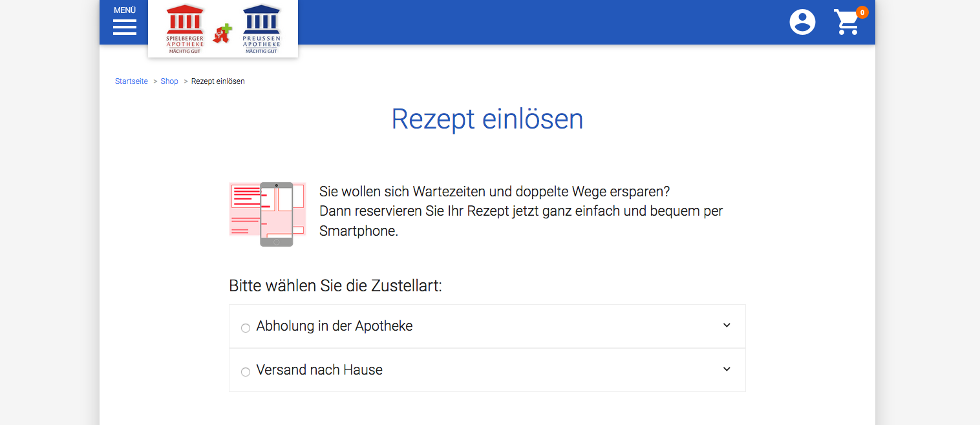Screen dimensions: 980x425
Task: Click the blue Preussen Apotheke logo
Action: pos(262,28)
